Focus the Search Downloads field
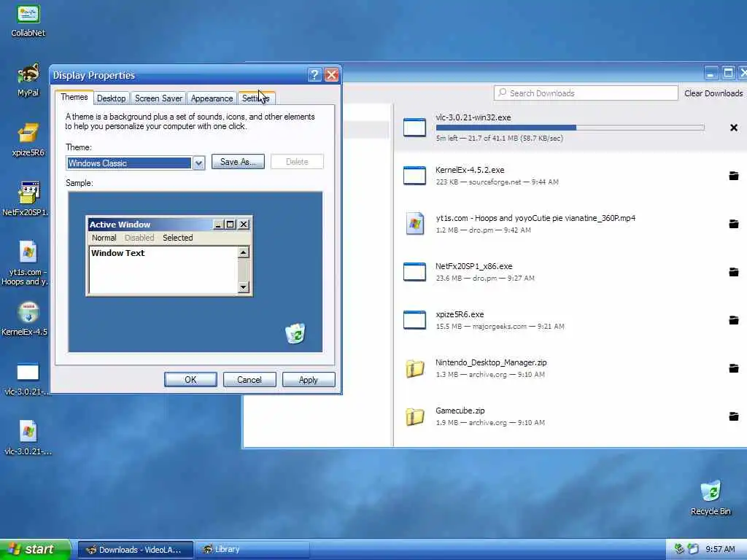Screen dimensions: 747x560 click(x=586, y=93)
